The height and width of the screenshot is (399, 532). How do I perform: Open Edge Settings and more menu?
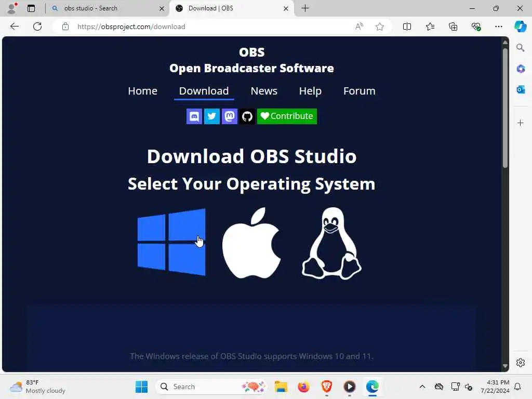(498, 26)
